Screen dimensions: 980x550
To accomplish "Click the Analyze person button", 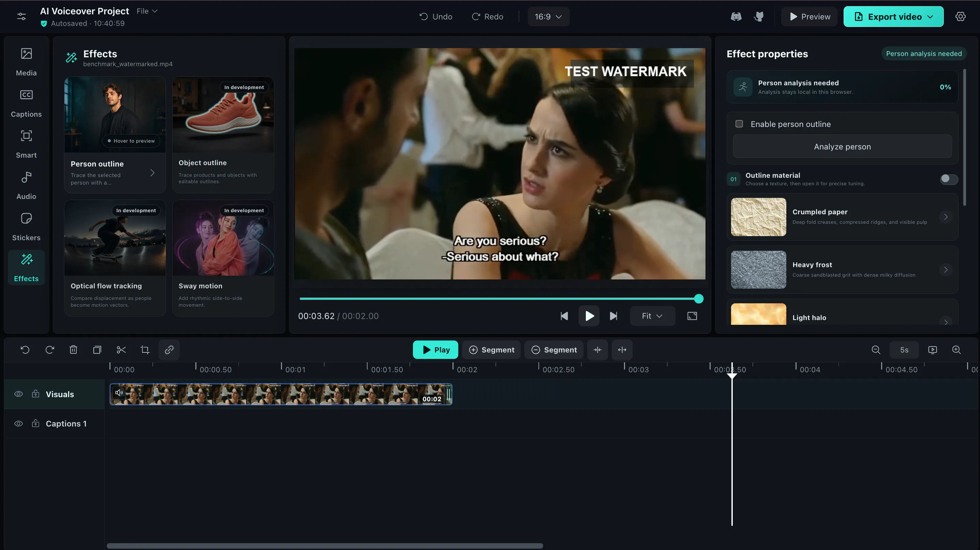I will click(x=842, y=146).
